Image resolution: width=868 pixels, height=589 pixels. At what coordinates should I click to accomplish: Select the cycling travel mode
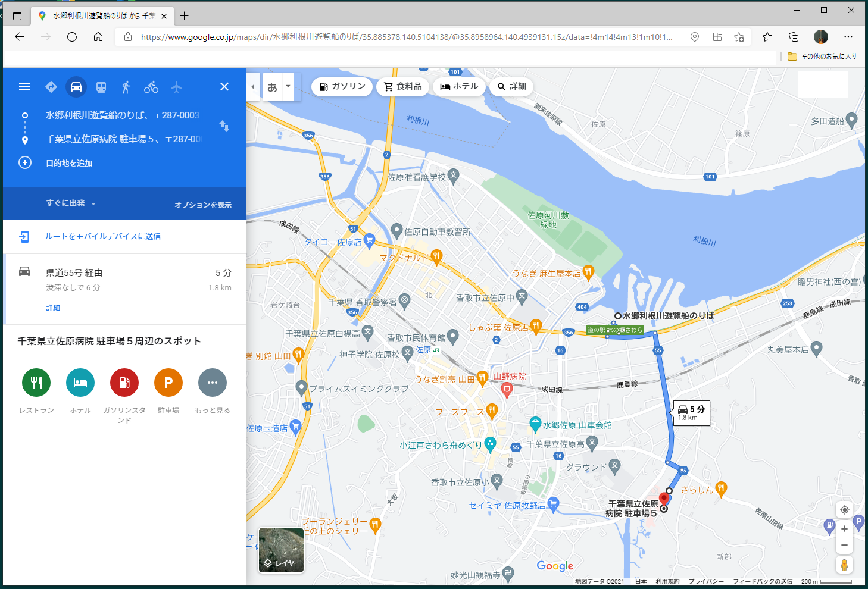[x=151, y=87]
